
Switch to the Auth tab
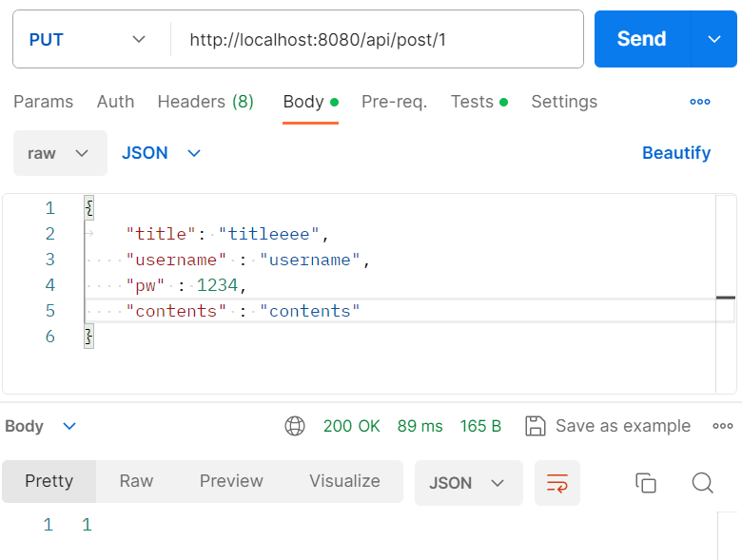click(115, 102)
